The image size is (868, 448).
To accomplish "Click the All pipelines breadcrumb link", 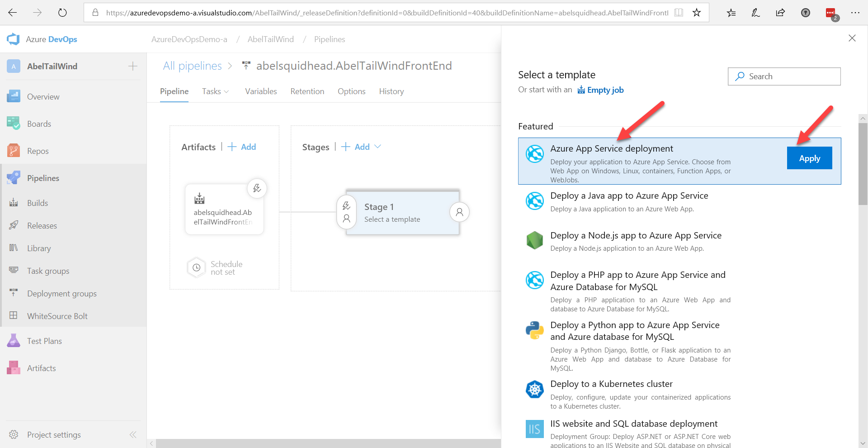I will coord(192,66).
